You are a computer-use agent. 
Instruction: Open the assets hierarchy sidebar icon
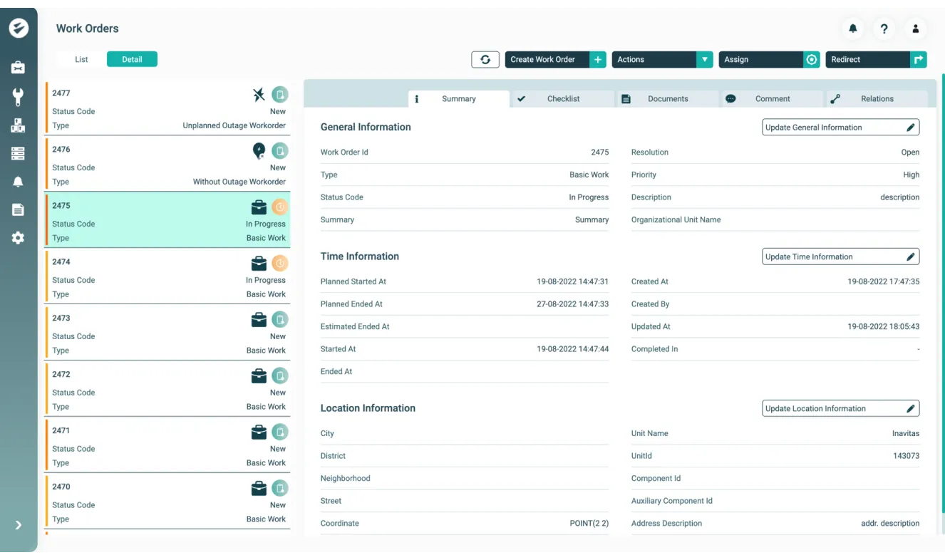[x=19, y=125]
